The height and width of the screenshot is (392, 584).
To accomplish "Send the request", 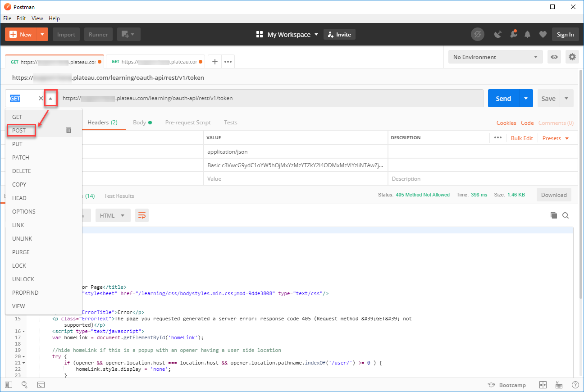I will click(x=503, y=99).
